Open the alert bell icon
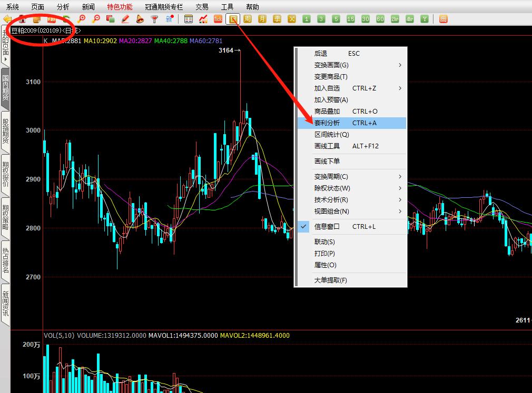532x393 pixels. (x=140, y=19)
